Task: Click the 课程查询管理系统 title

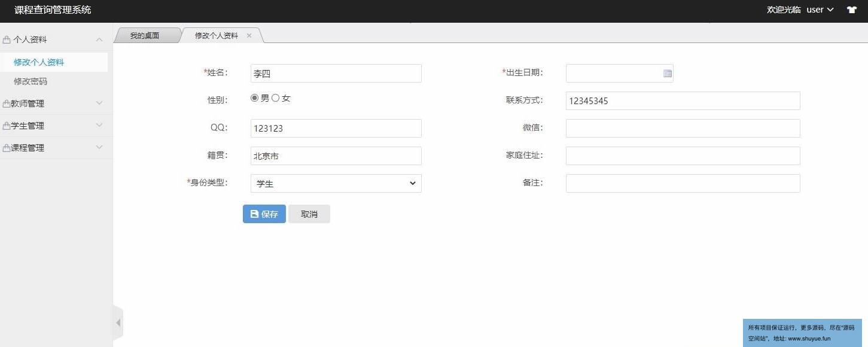Action: click(53, 10)
